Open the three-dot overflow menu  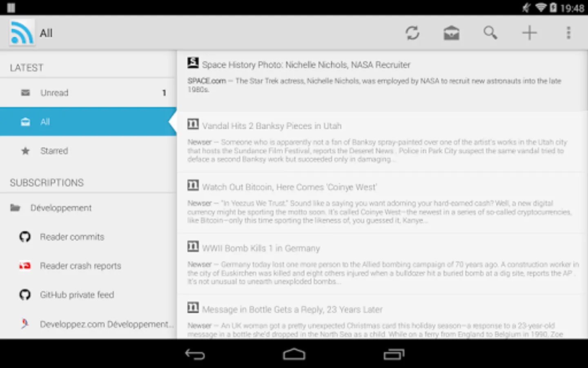point(568,33)
